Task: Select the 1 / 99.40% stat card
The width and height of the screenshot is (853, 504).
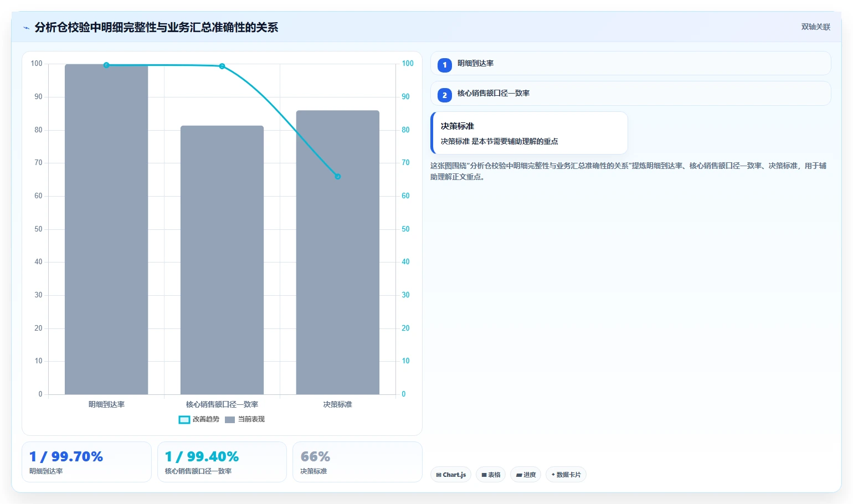Action: [x=222, y=462]
